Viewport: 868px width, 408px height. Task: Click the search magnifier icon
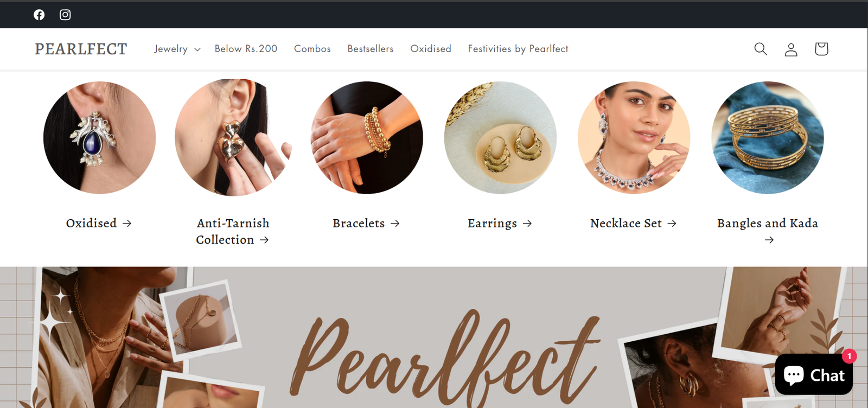(761, 49)
